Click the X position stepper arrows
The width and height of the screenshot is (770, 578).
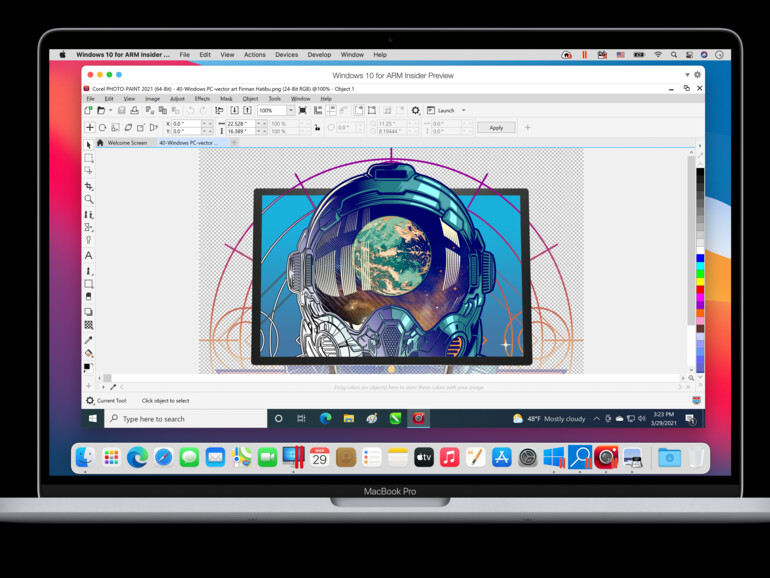point(208,124)
